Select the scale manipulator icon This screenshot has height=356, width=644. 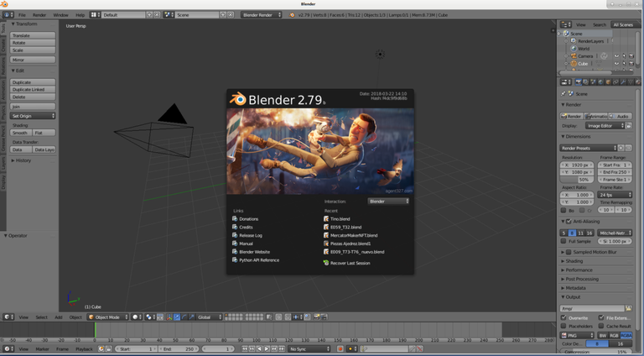click(x=192, y=317)
